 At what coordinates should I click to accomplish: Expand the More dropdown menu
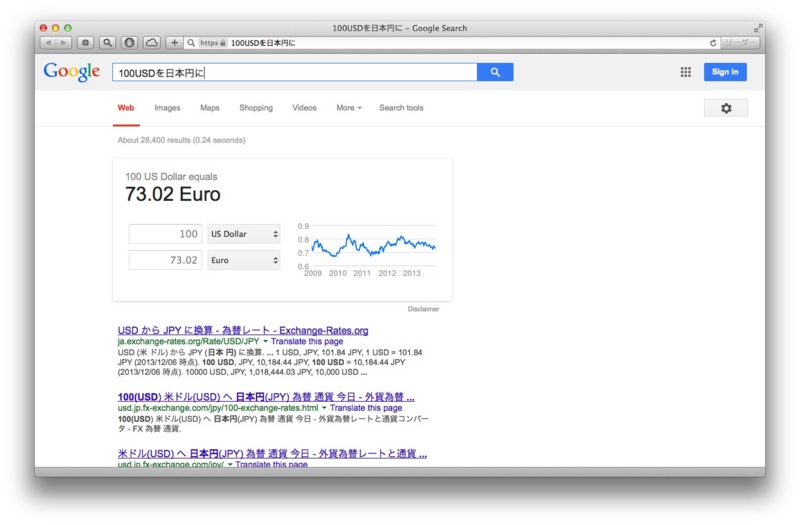349,108
